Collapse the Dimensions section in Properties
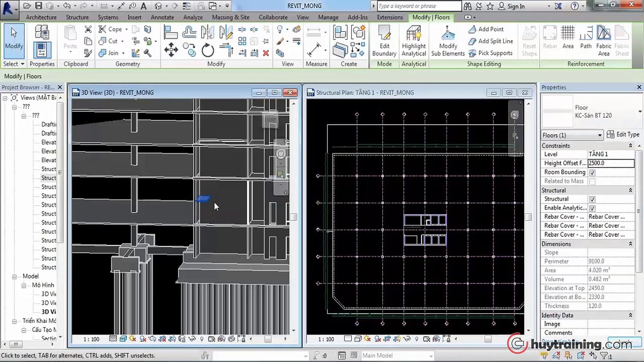 [x=630, y=244]
